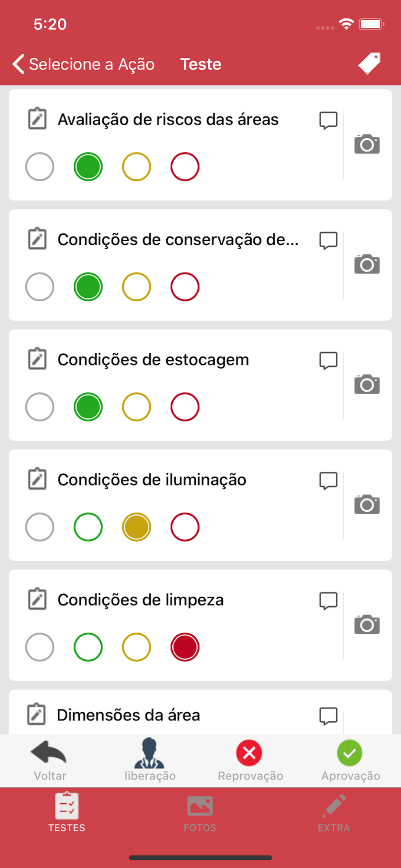Viewport: 401px width, 868px height.
Task: Select gray option for Condições de limpeza
Action: coord(40,647)
